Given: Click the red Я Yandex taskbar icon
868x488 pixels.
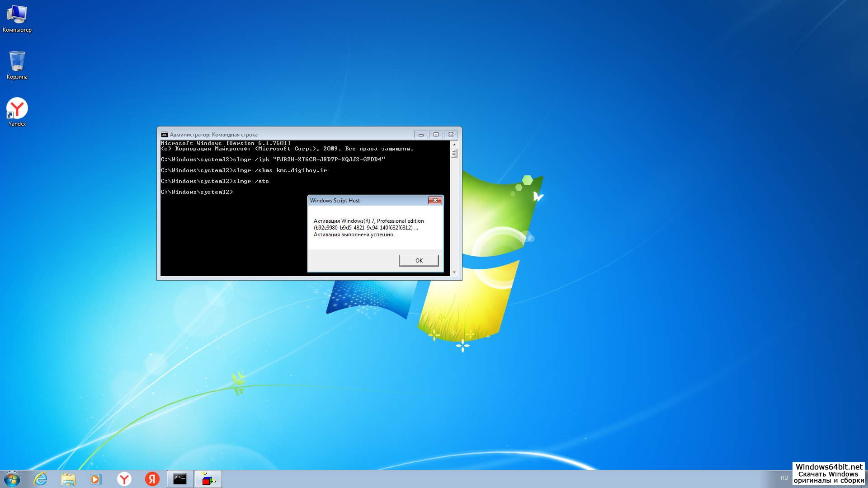Looking at the screenshot, I should click(152, 479).
